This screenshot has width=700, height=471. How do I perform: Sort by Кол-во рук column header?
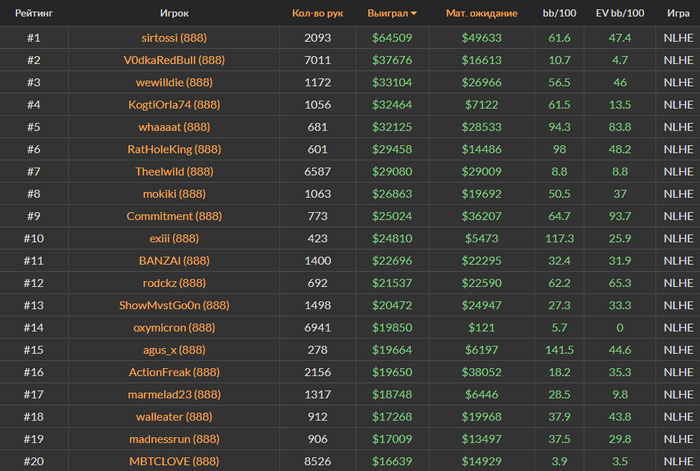click(317, 13)
